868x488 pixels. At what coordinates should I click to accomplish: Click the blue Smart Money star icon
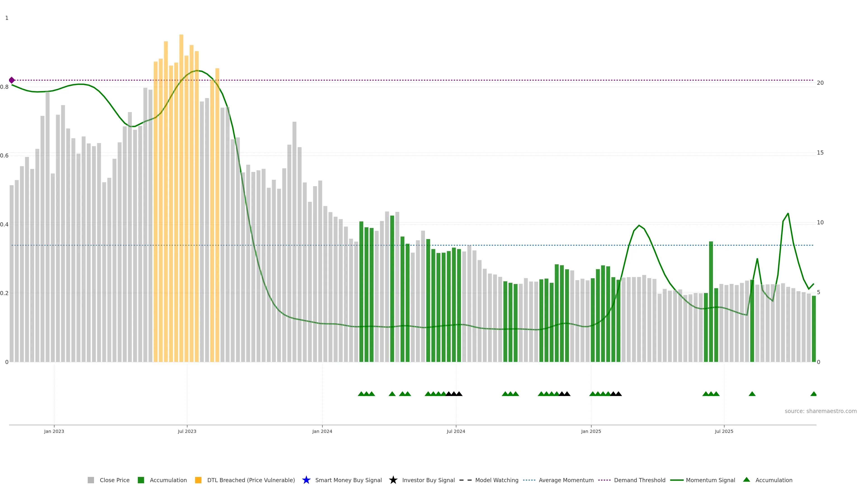tap(306, 480)
